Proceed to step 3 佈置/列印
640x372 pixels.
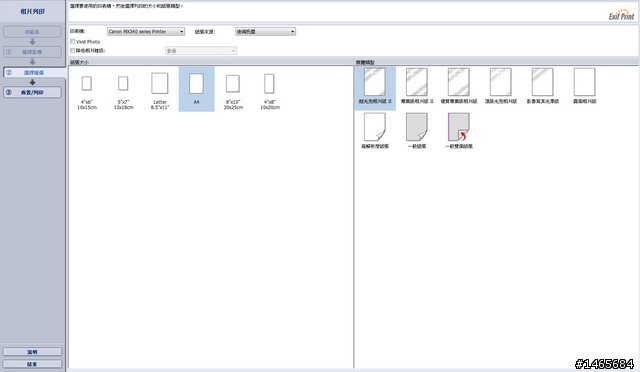pyautogui.click(x=32, y=92)
